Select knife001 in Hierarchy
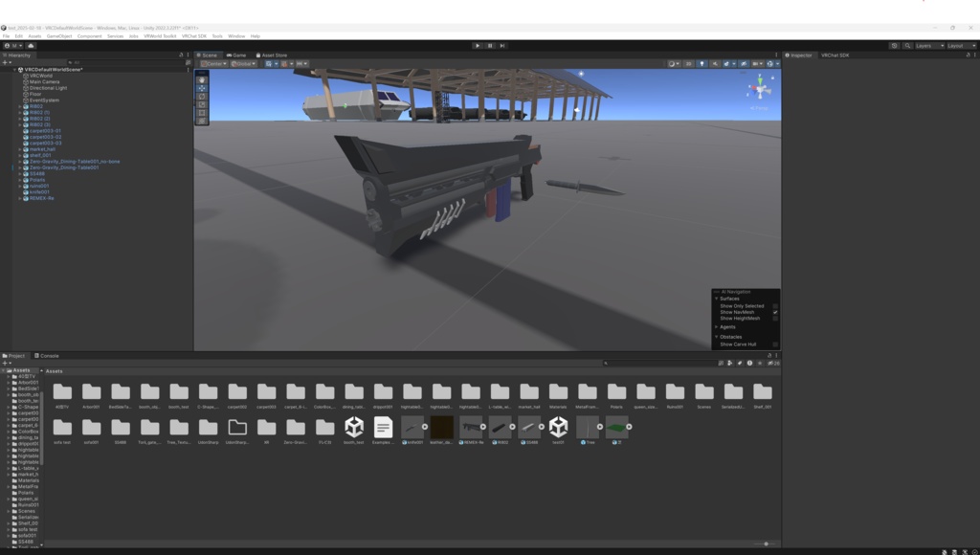 (39, 192)
